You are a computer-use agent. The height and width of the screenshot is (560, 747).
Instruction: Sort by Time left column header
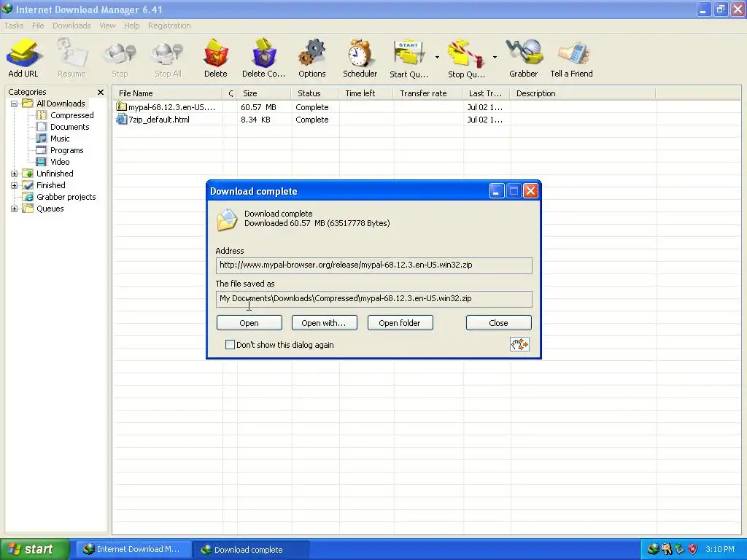pos(366,93)
